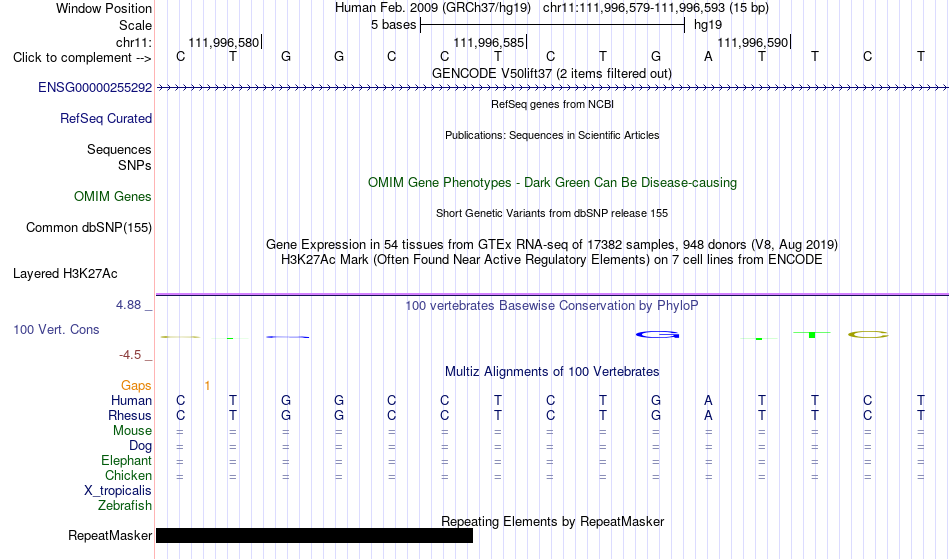Image resolution: width=950 pixels, height=559 pixels.
Task: Click the OMIM Gene Phenotypes title
Action: coord(553,183)
